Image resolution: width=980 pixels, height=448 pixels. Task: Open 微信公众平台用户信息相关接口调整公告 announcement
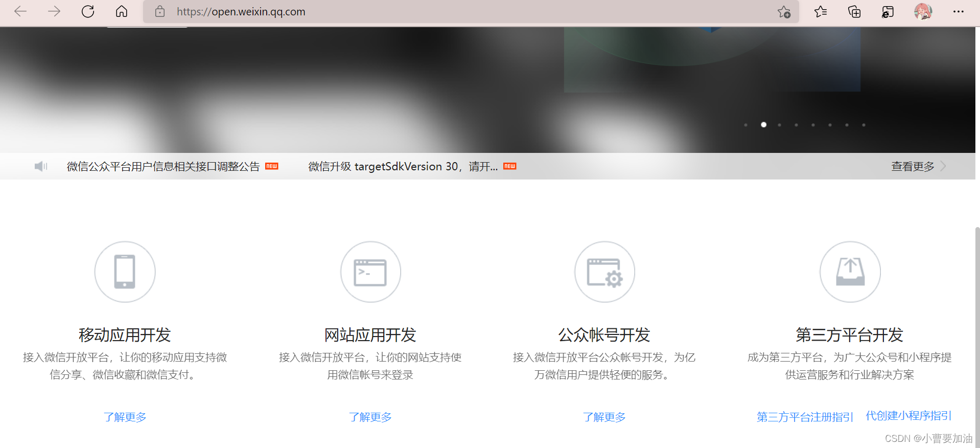tap(164, 166)
